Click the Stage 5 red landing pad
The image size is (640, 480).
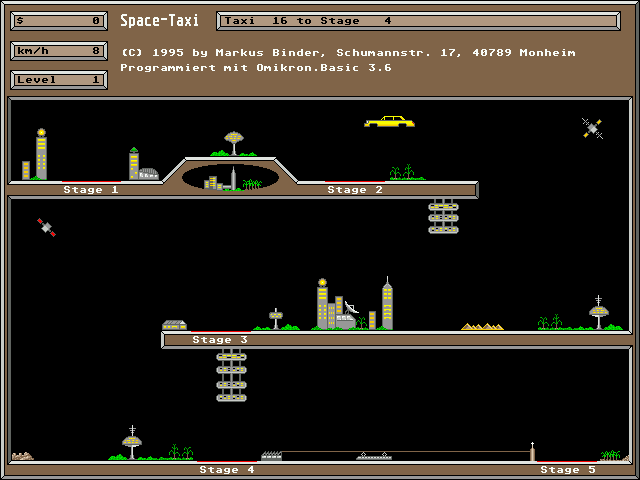click(x=567, y=462)
